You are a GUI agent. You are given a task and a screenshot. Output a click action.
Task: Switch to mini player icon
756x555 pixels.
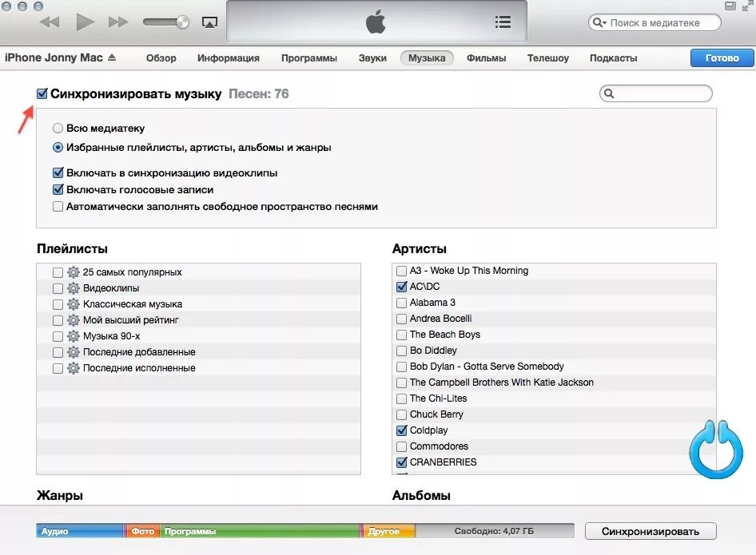pyautogui.click(x=730, y=6)
